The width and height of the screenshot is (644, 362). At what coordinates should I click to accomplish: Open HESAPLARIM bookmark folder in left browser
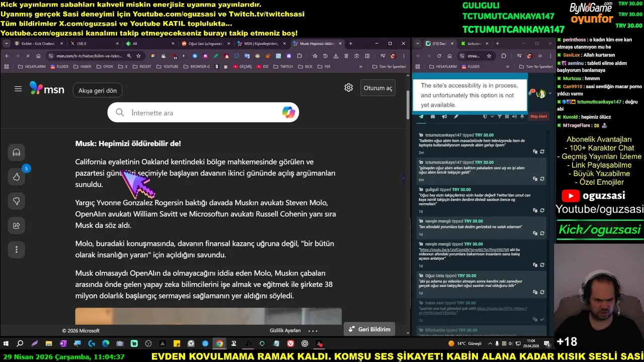tap(31, 66)
